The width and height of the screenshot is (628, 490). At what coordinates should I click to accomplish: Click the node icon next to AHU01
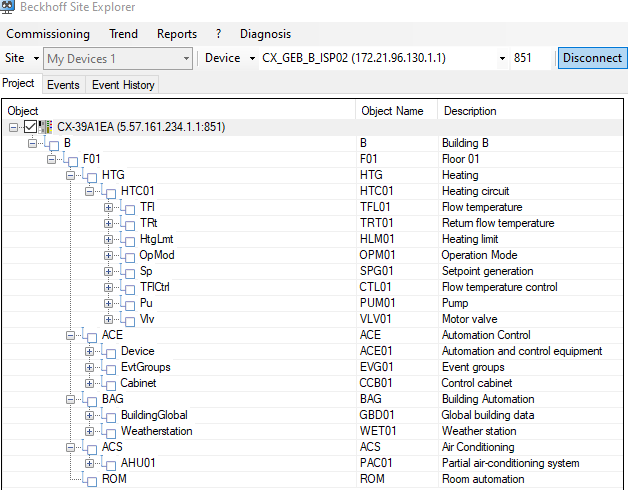click(109, 464)
